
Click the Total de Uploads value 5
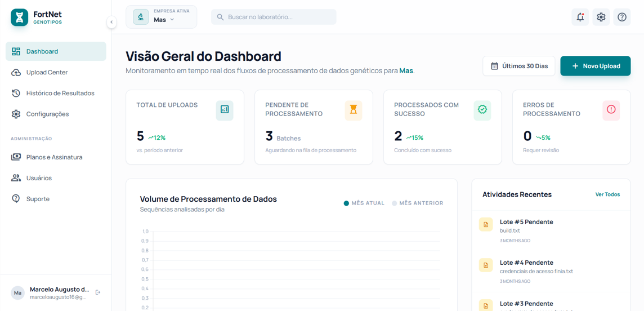click(140, 136)
